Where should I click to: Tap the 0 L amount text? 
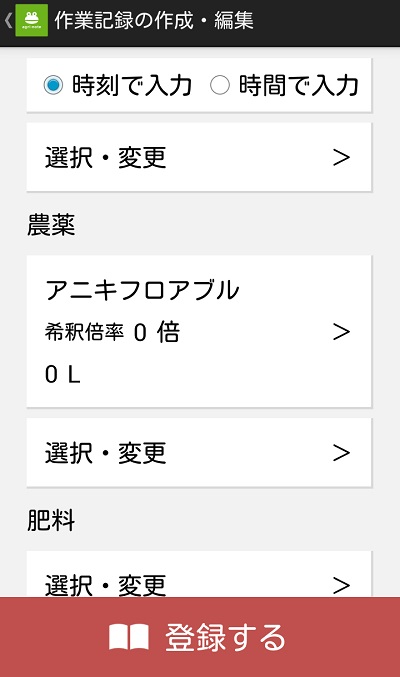tap(63, 374)
